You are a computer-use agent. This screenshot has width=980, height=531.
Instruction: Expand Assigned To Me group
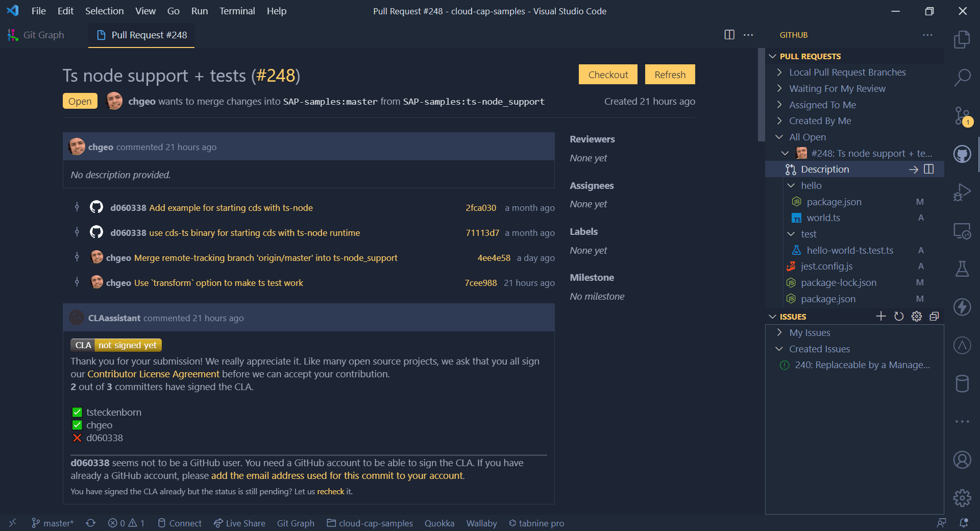(x=779, y=105)
